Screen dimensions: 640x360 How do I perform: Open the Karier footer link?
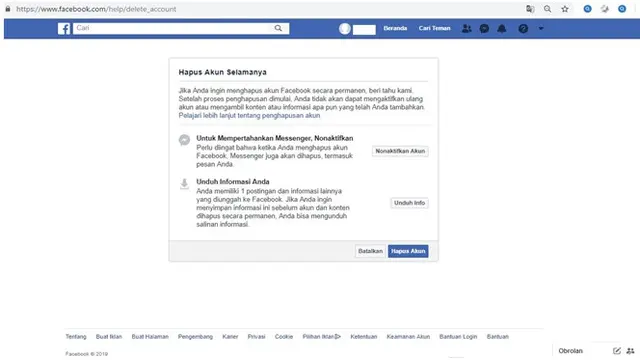click(x=230, y=337)
